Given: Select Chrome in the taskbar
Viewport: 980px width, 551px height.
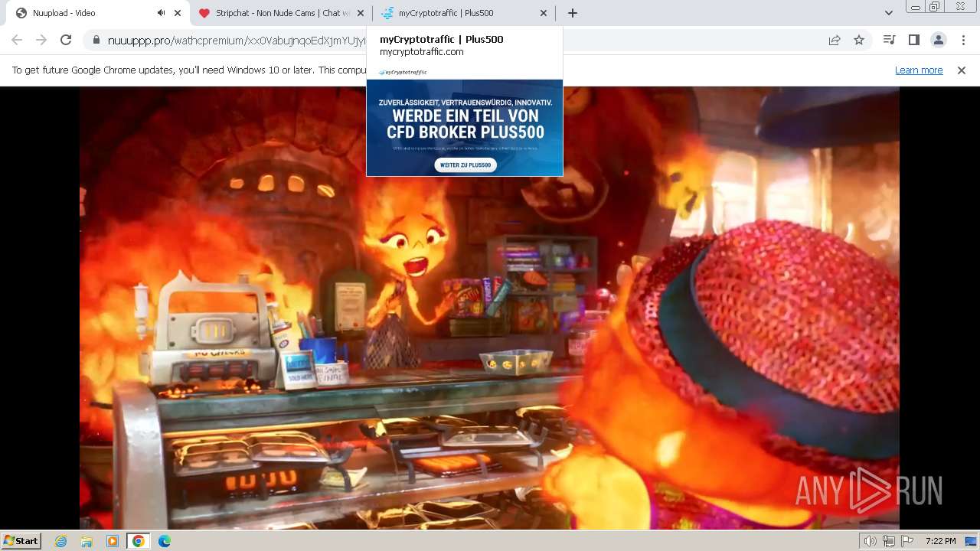Looking at the screenshot, I should 138,541.
